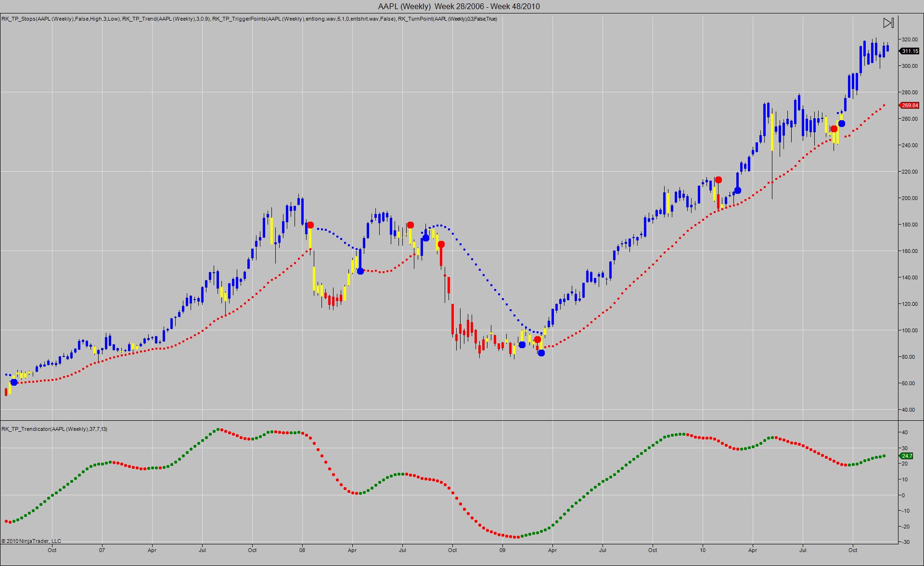Click the lowest blue trigger dot near 83
This screenshot has width=924, height=566.
click(x=541, y=353)
